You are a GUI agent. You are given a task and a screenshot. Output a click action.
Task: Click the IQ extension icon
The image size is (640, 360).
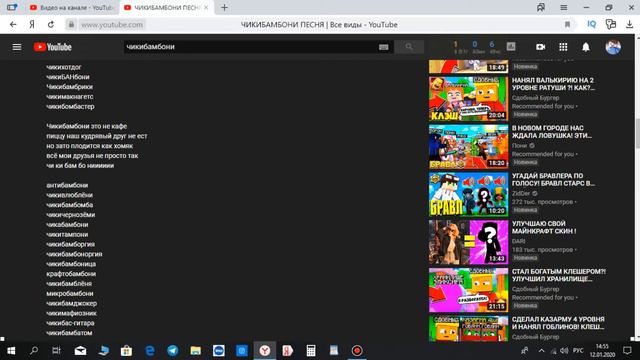(x=591, y=24)
